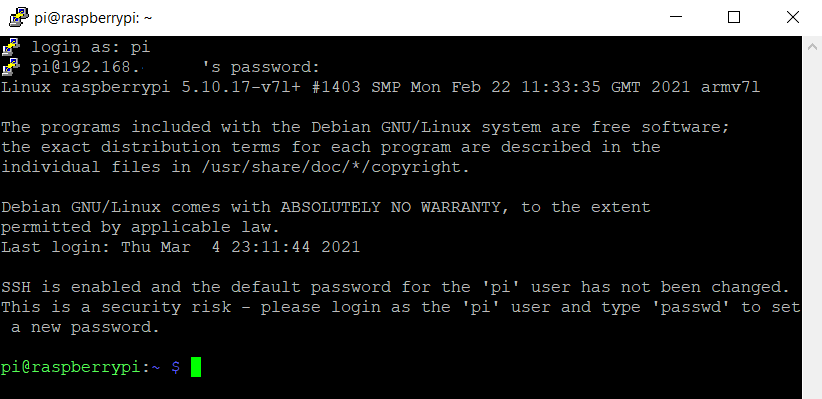Click the vertical scrollbar track
The width and height of the screenshot is (822, 399).
[x=812, y=225]
